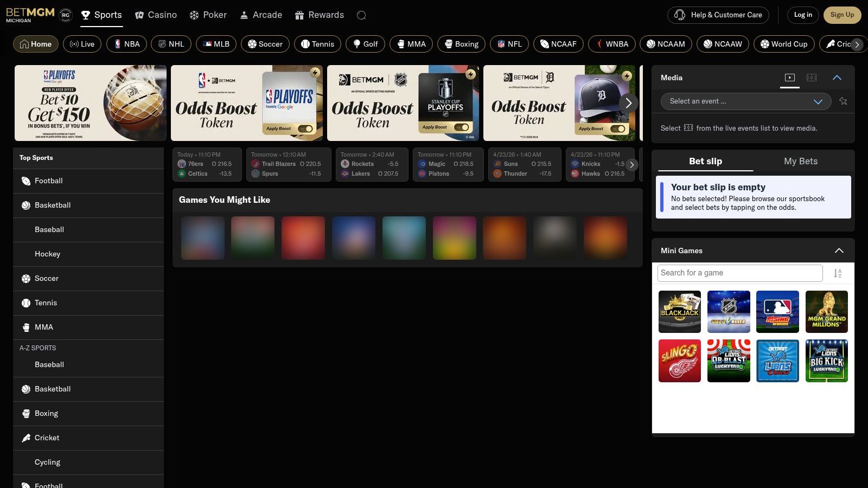
Task: Collapse the Media panel
Action: click(x=837, y=78)
